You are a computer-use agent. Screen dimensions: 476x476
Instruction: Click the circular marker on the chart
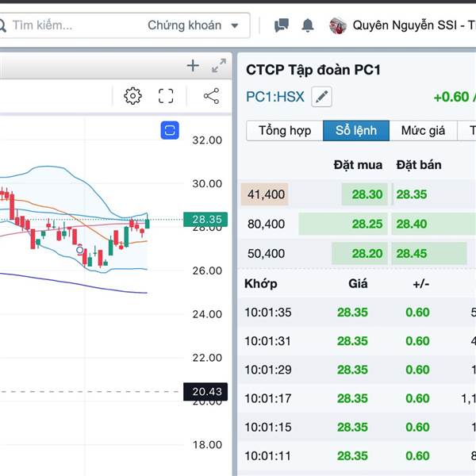(80, 250)
